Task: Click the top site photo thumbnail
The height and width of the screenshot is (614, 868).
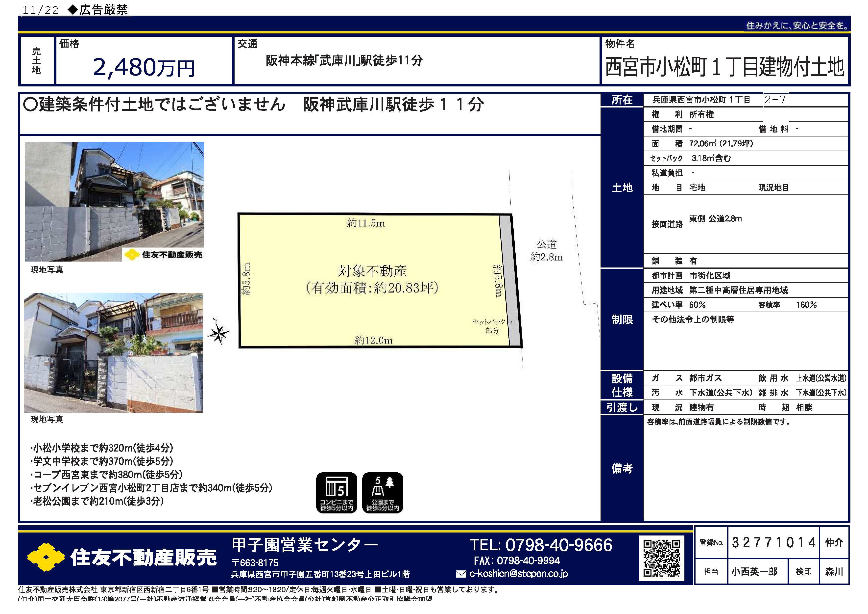Action: [114, 201]
